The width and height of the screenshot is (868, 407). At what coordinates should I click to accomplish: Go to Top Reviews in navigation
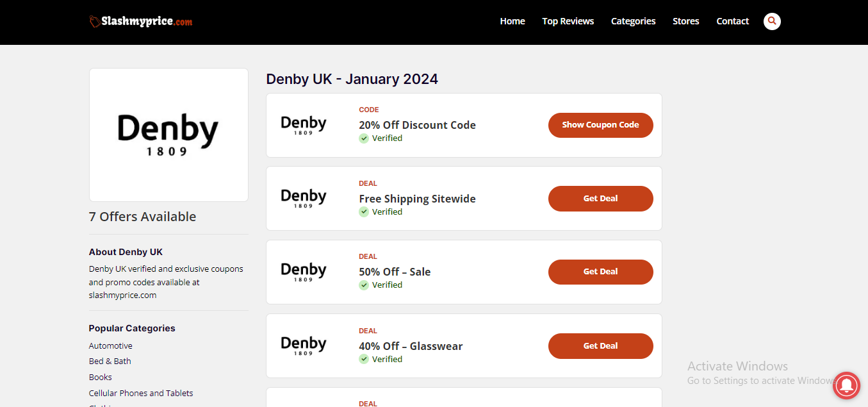tap(568, 21)
